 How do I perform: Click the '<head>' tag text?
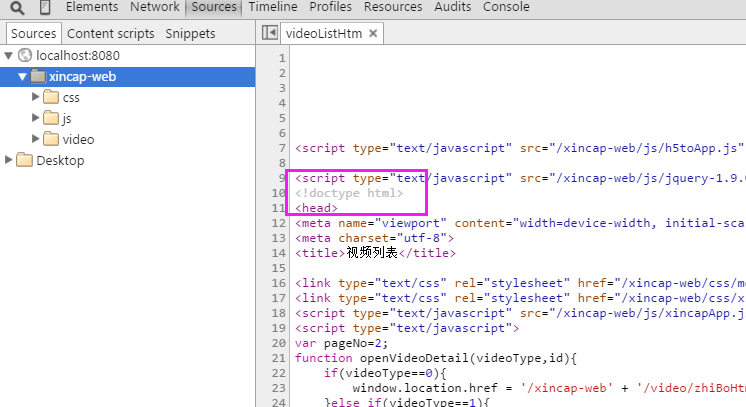pyautogui.click(x=316, y=208)
